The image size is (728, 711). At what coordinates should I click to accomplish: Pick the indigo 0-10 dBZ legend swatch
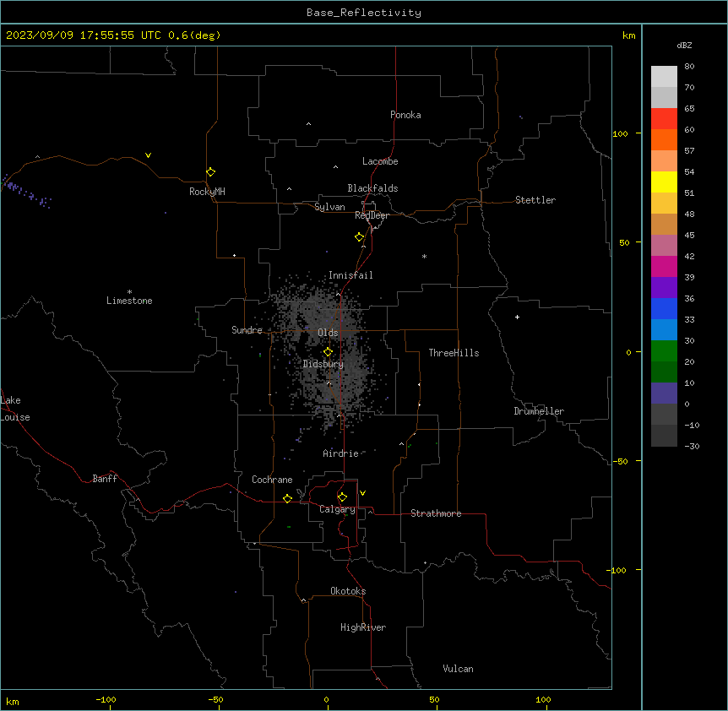tap(664, 393)
